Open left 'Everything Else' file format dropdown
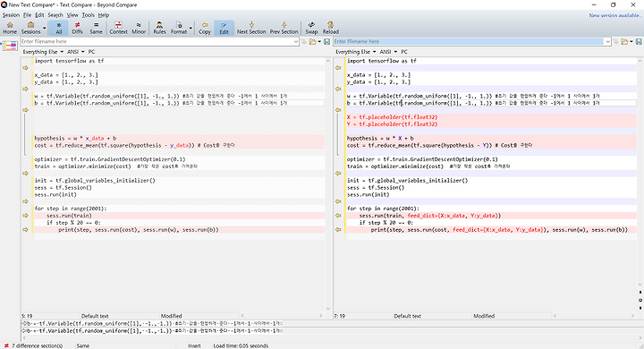644x349 pixels. (x=43, y=52)
